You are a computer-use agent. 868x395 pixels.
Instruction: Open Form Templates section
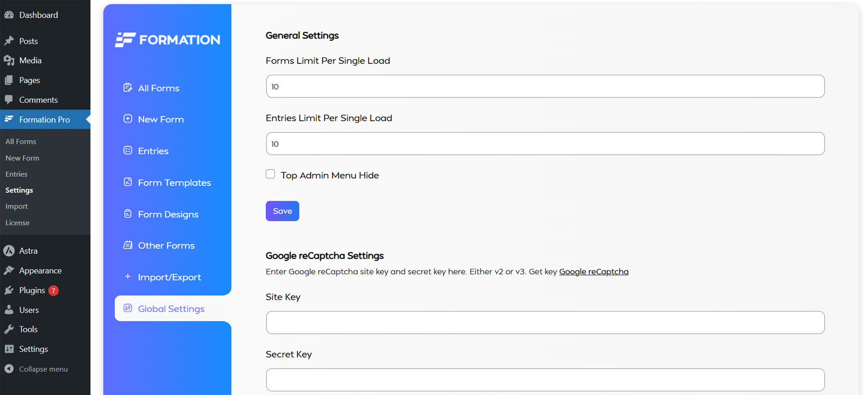(x=174, y=183)
